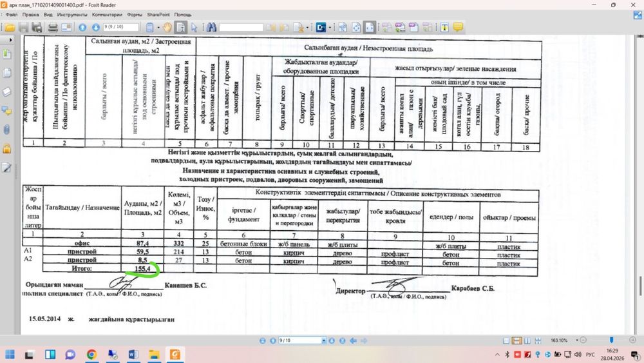644x363 pixels.
Task: Click the РУС language indicator
Action: (590, 355)
